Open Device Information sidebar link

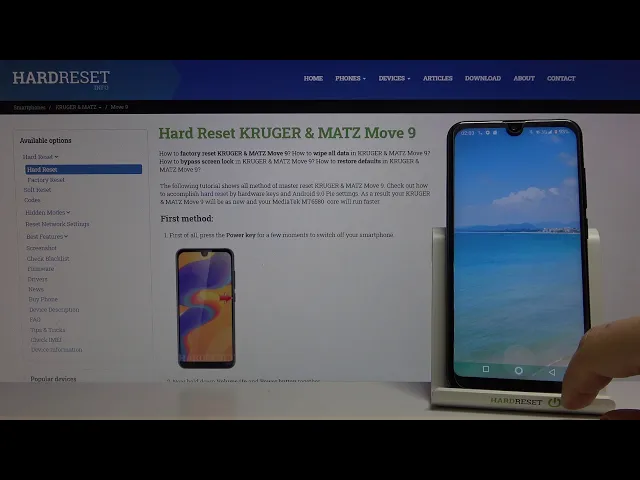(57, 350)
